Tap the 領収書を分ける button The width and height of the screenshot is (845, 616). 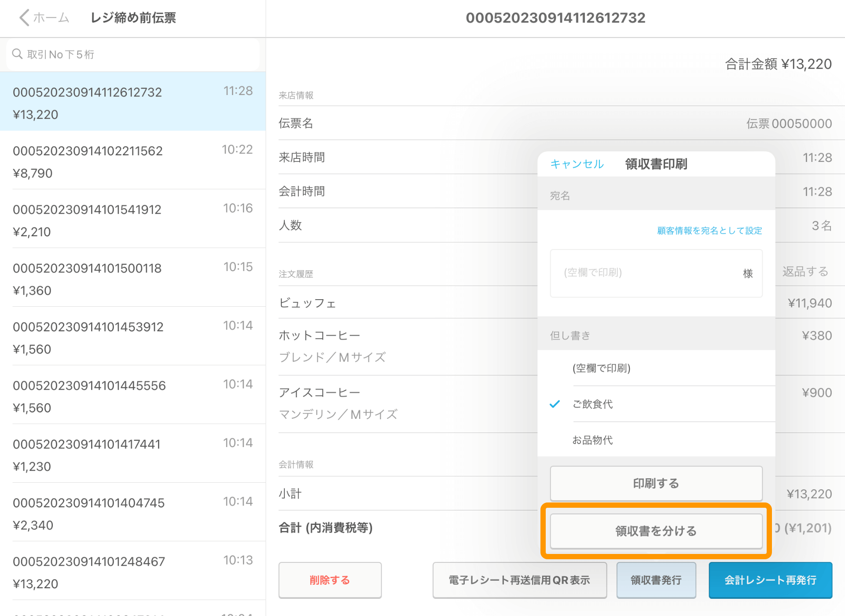[656, 531]
